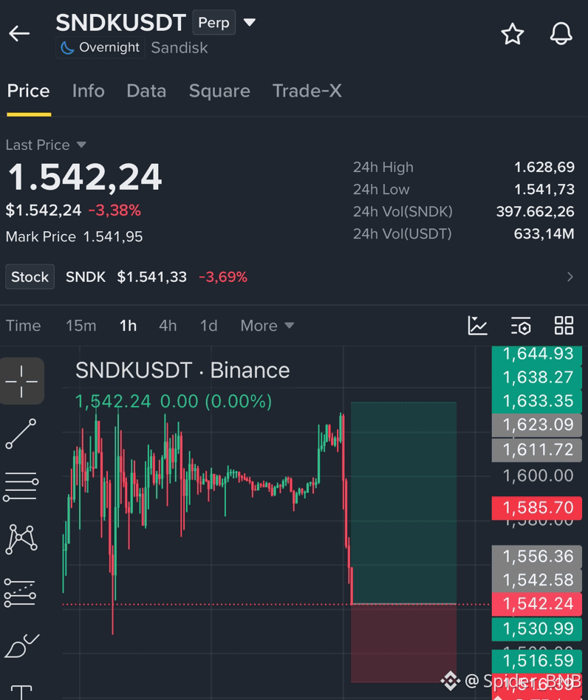Click the Sandisk company name
Viewport: 588px width, 700px height.
pyautogui.click(x=180, y=48)
